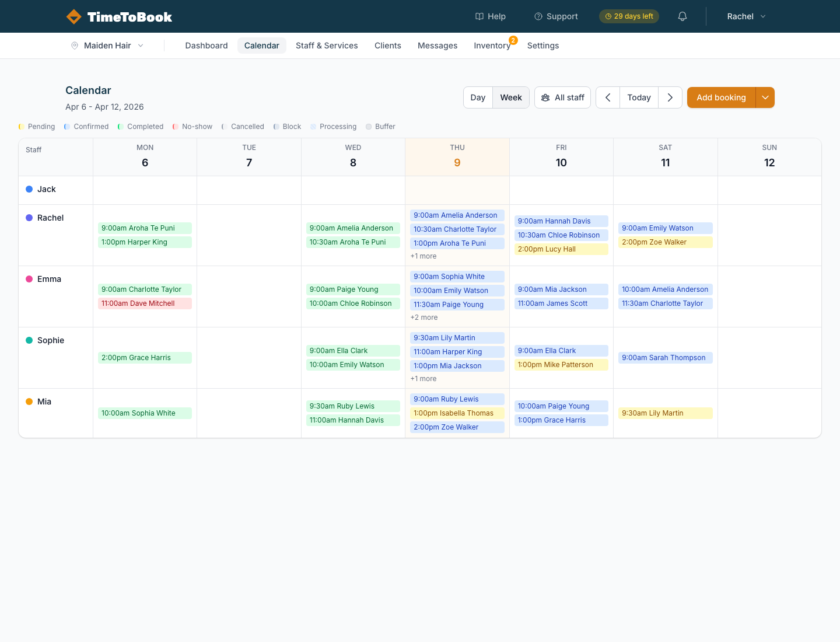Click the Today button

pos(639,97)
